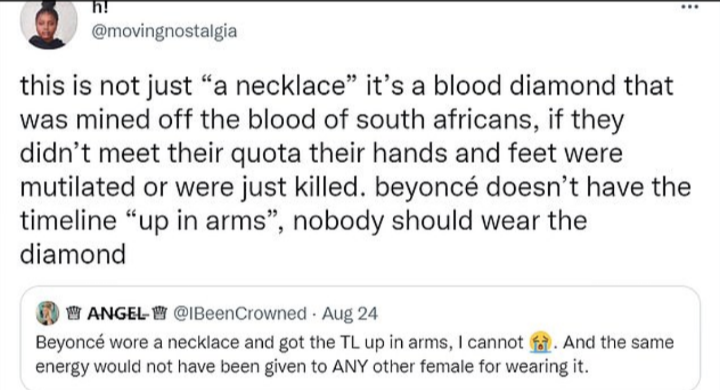Open the Aug 24 timestamp
Image resolution: width=720 pixels, height=390 pixels.
(x=350, y=314)
